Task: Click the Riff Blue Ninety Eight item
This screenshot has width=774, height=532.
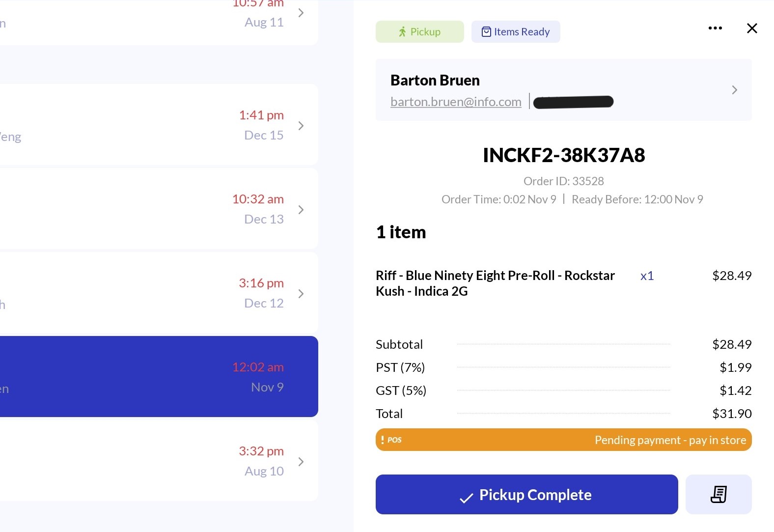Action: (x=495, y=283)
